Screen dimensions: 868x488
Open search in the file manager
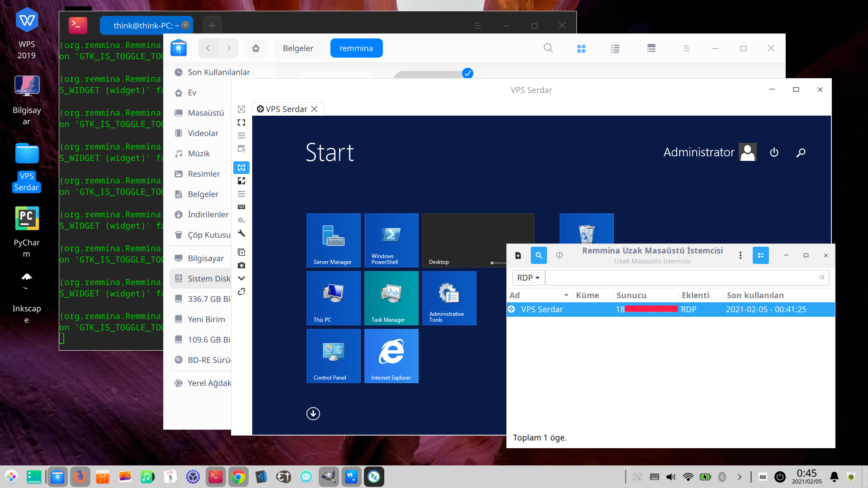click(548, 48)
